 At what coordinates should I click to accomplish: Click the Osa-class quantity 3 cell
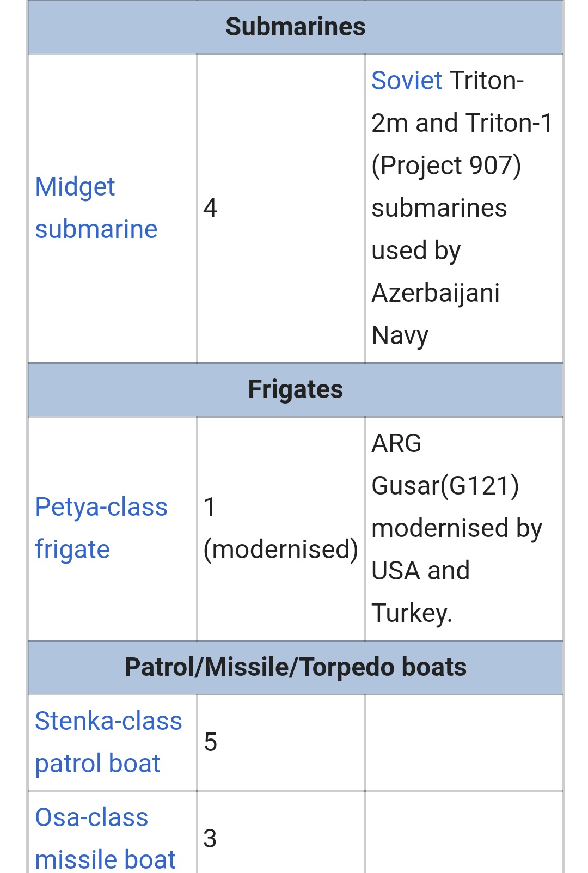pyautogui.click(x=210, y=839)
